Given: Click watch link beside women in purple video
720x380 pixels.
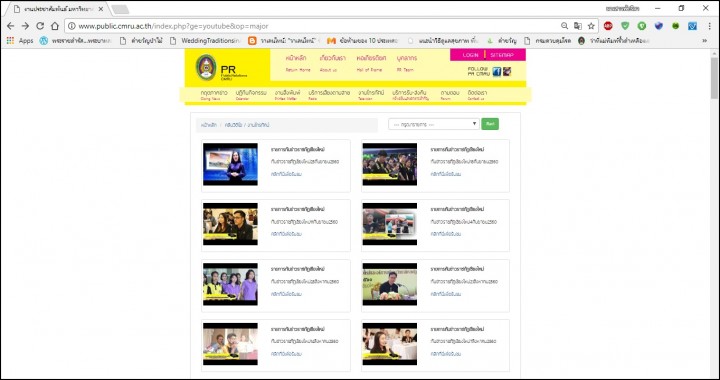Looking at the screenshot, I should pyautogui.click(x=286, y=294).
